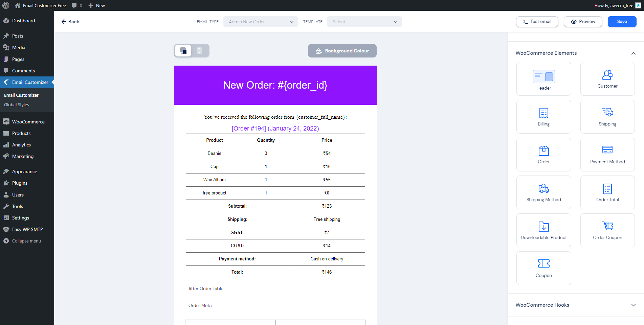The image size is (644, 325).
Task: Click the Marketing megaphone icon
Action: click(x=6, y=156)
